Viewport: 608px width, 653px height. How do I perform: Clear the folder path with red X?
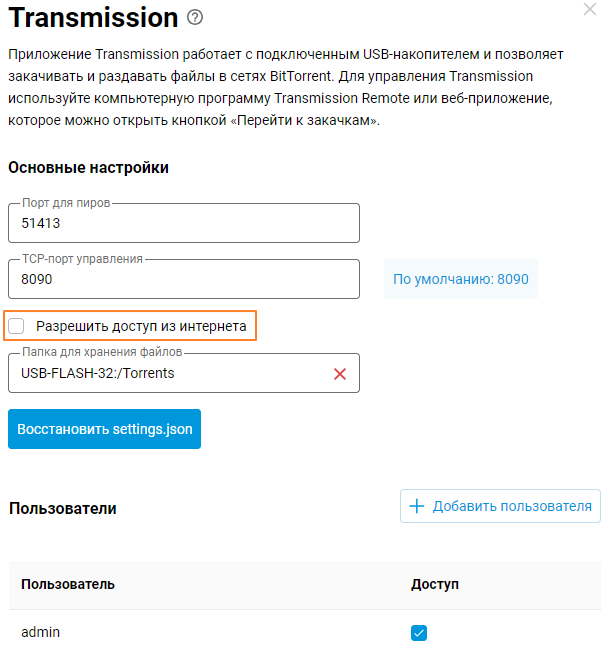tap(340, 374)
